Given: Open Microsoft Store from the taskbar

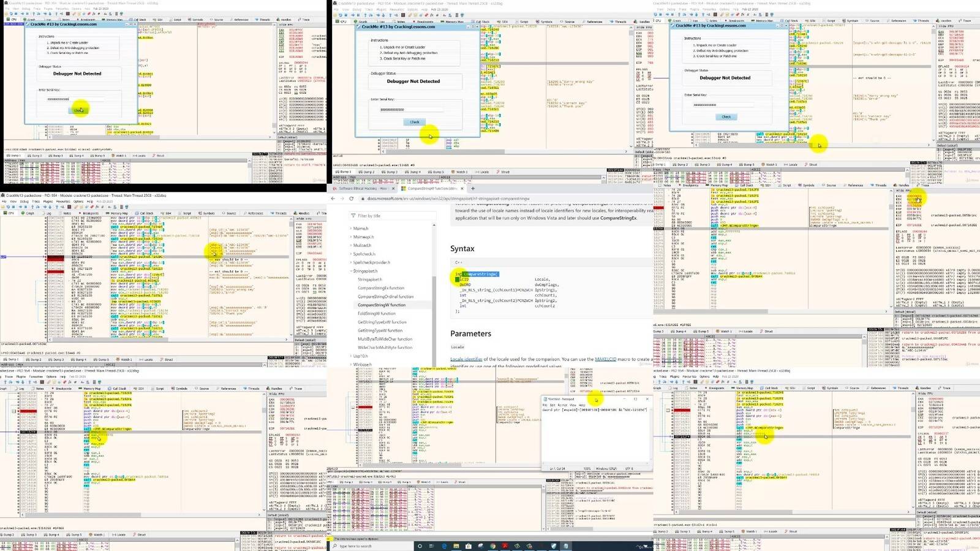Looking at the screenshot, I should coord(468,546).
